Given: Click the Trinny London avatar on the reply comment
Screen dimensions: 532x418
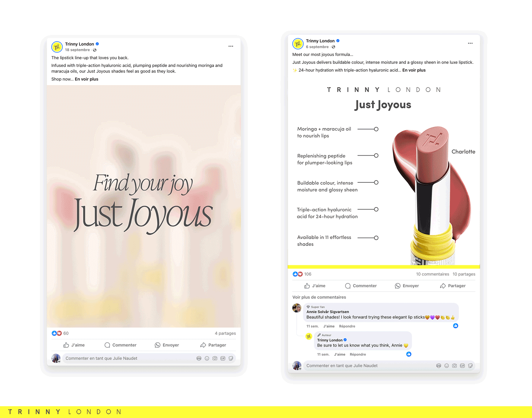Looking at the screenshot, I should (309, 336).
